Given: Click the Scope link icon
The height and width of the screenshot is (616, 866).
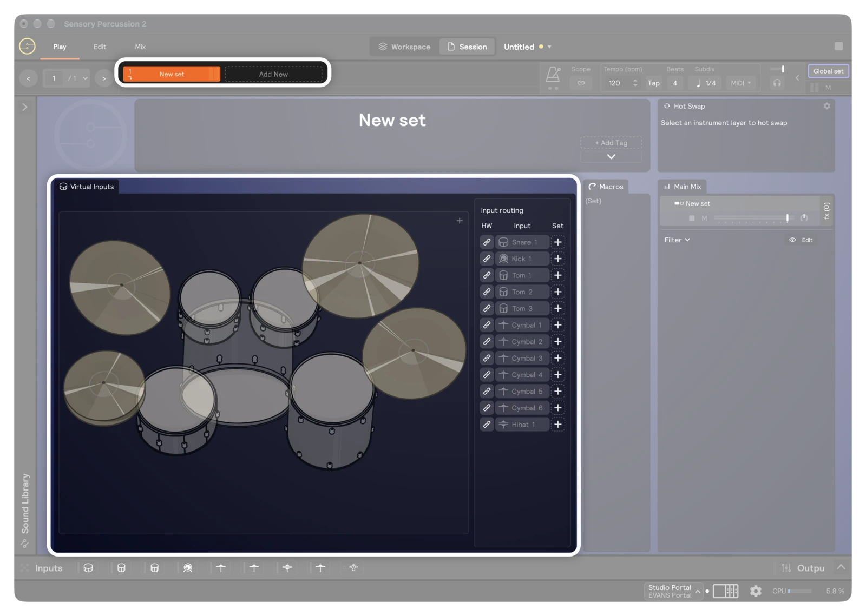Looking at the screenshot, I should tap(581, 83).
